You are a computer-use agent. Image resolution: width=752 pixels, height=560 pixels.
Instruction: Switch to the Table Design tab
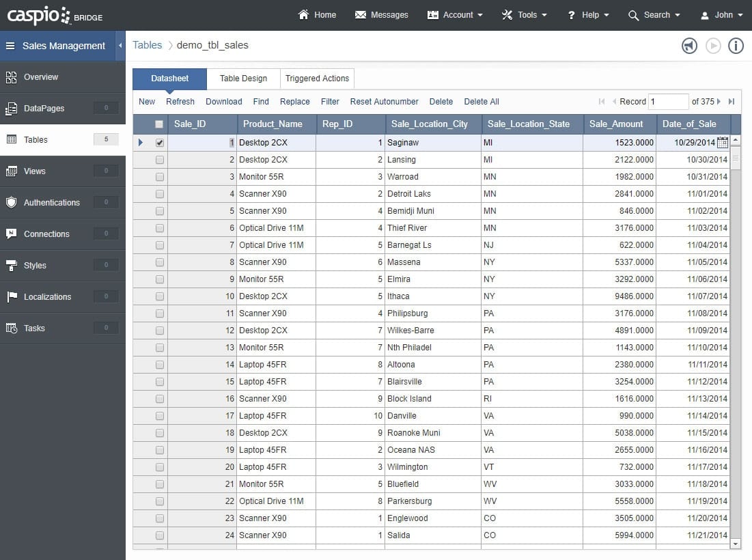tap(243, 79)
